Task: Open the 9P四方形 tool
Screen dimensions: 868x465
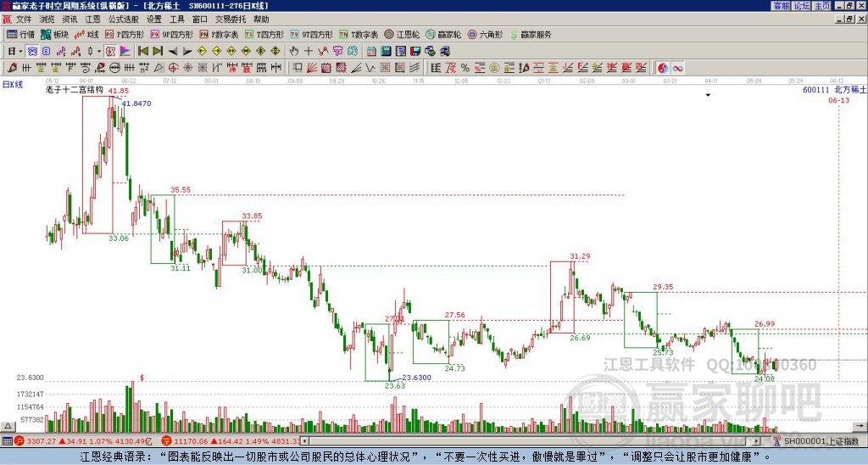Action: [x=172, y=34]
